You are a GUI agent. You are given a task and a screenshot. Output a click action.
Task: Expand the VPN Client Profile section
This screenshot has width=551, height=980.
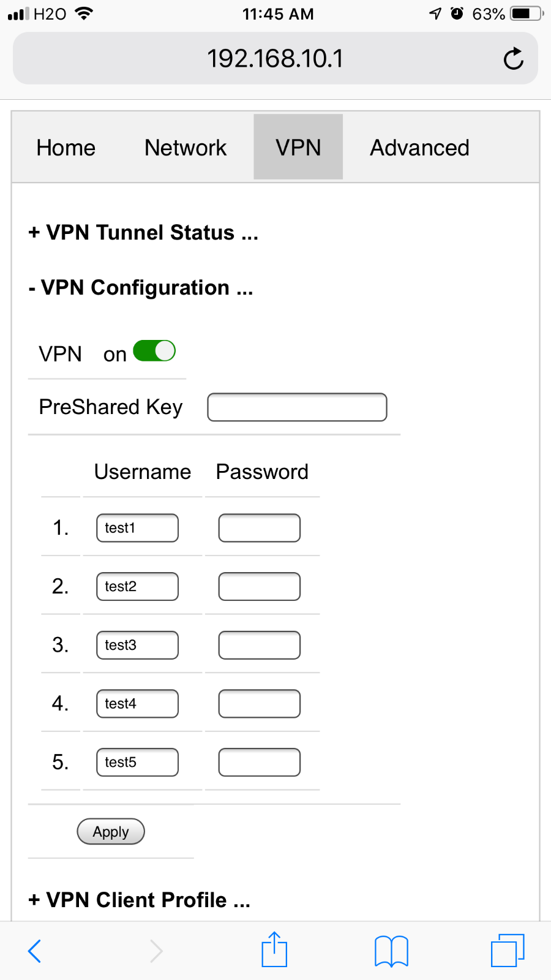(x=140, y=900)
